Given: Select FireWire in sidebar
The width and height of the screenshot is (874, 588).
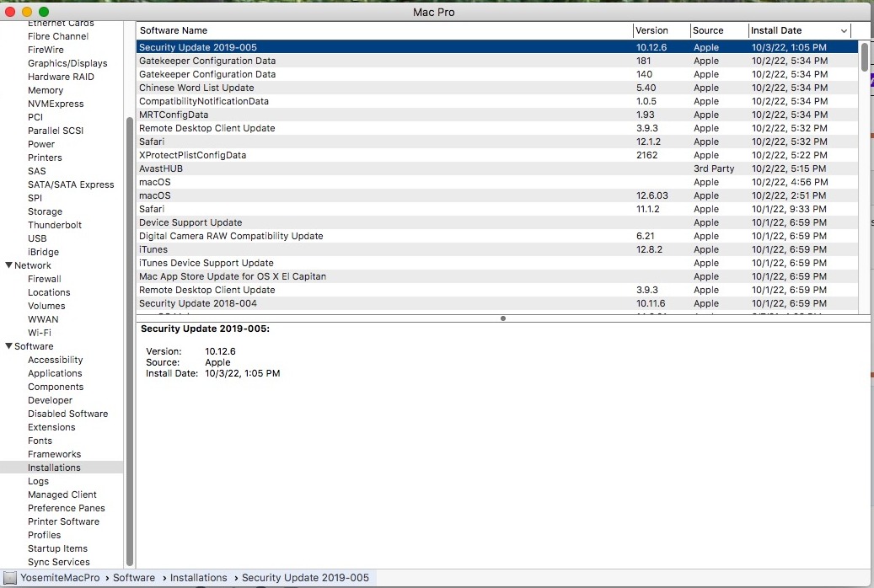Looking at the screenshot, I should pyautogui.click(x=46, y=50).
